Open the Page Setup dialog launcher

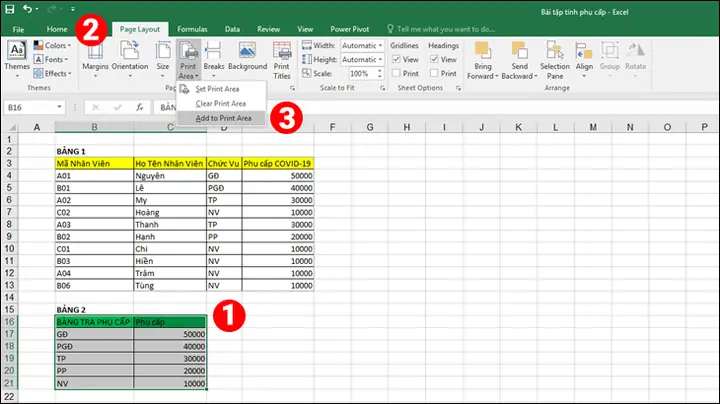(x=292, y=88)
